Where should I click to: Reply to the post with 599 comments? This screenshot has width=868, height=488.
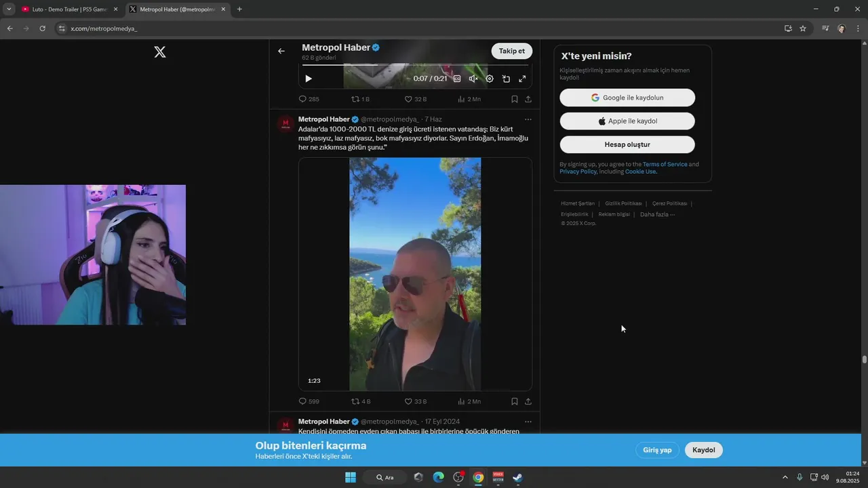(x=309, y=401)
